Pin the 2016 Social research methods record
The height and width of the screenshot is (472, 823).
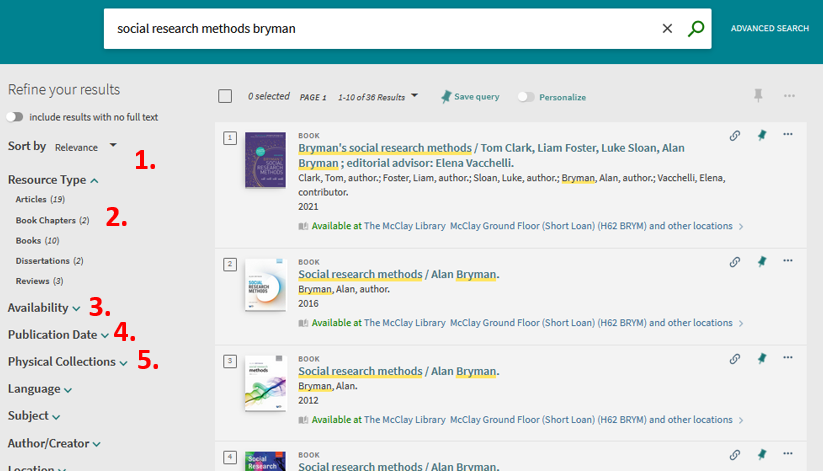(x=762, y=262)
